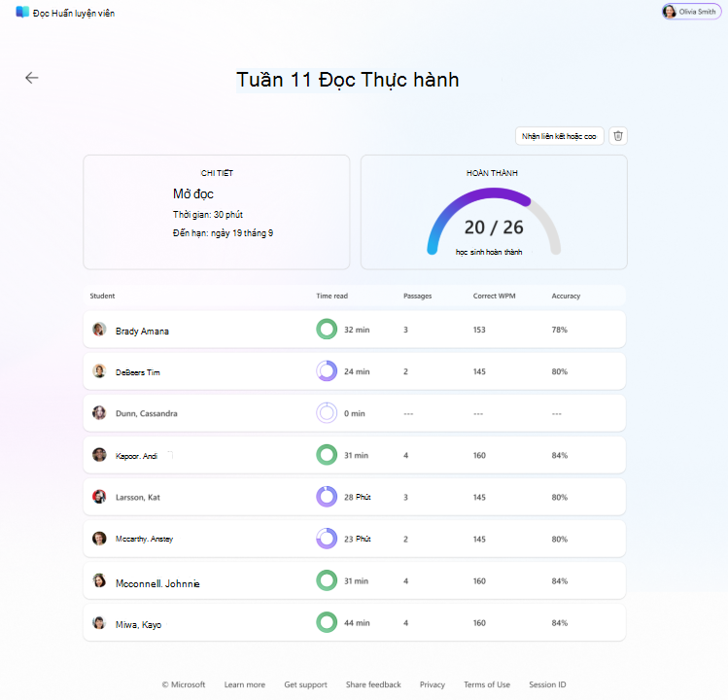Open the Mccarthy, Anstey student name
Screen dimensions: 728x700
[145, 539]
